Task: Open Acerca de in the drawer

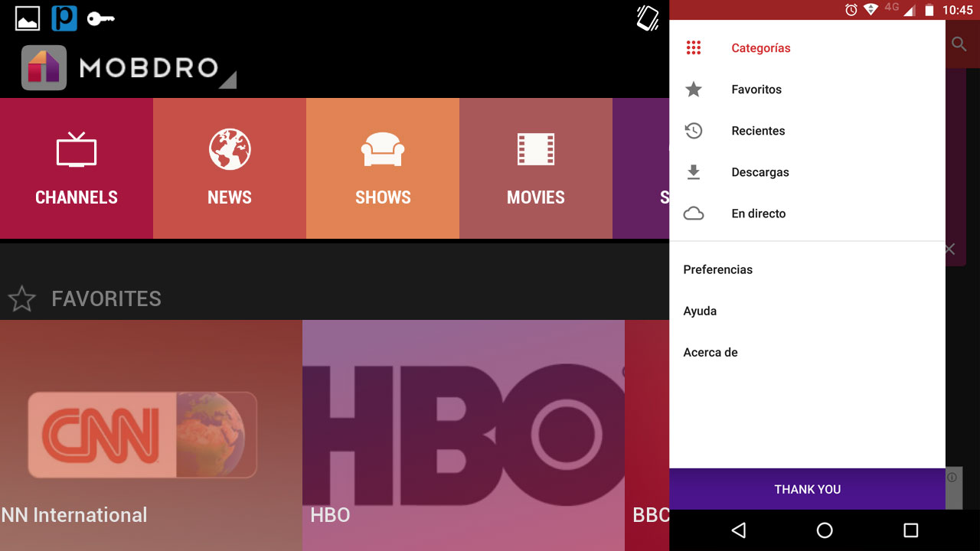Action: pos(807,352)
